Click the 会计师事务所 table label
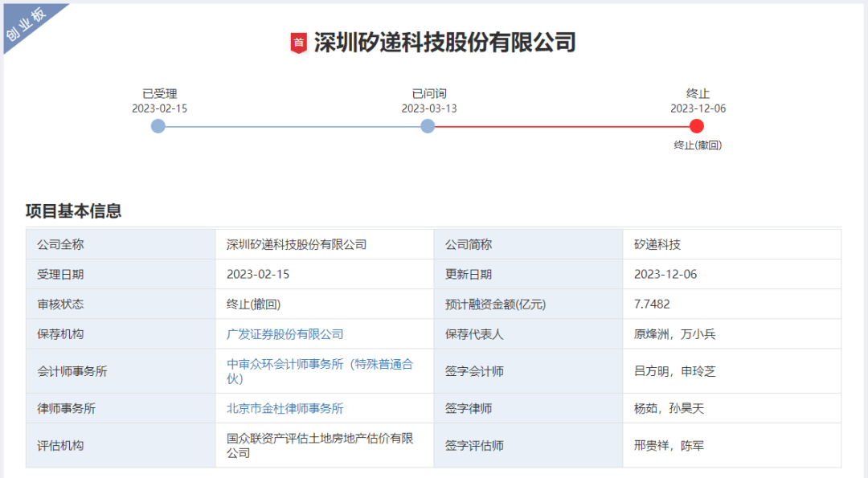 (x=72, y=371)
